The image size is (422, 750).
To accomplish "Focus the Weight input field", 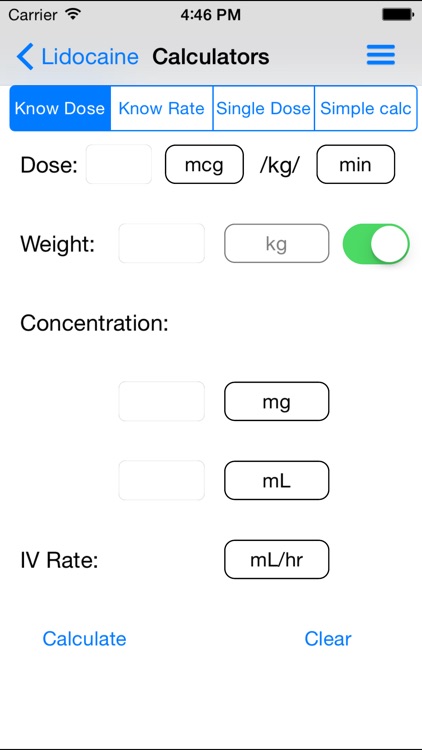I will click(162, 243).
